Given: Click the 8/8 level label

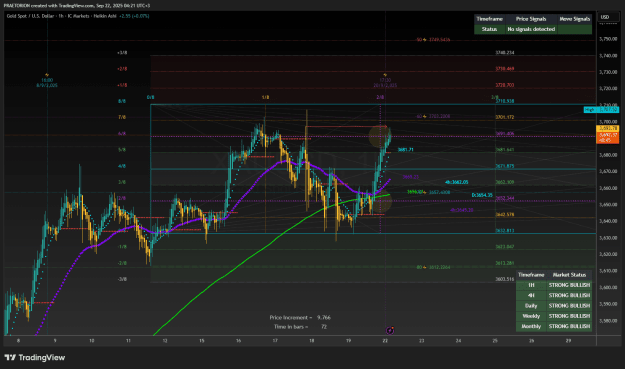Looking at the screenshot, I should coord(122,101).
